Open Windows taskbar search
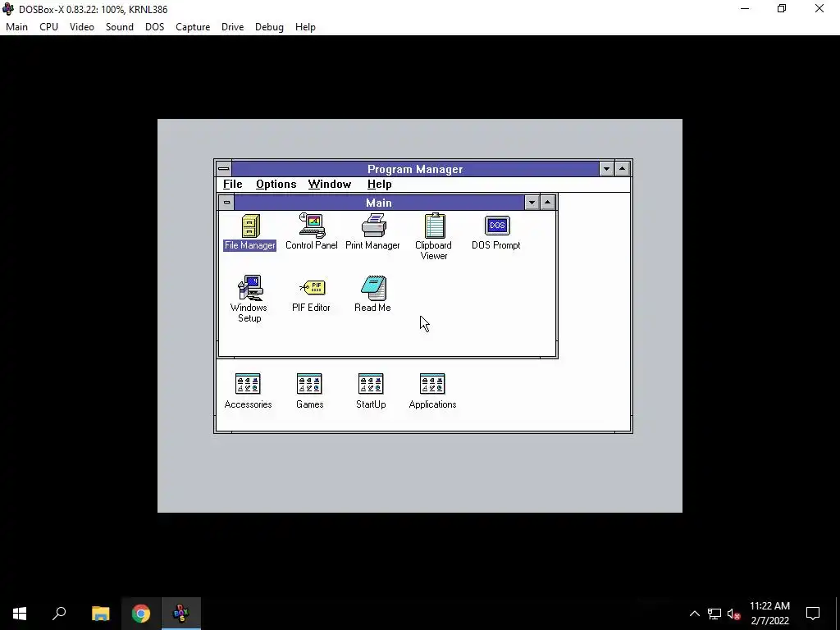840x630 pixels. [x=59, y=614]
